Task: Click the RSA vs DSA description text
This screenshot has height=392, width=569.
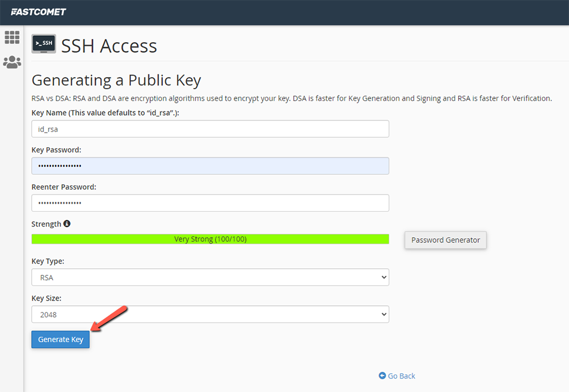Action: (292, 99)
